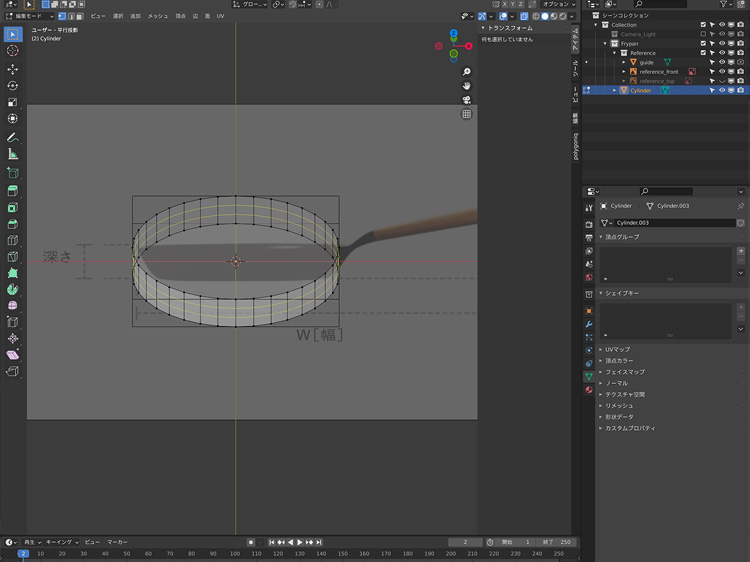
Task: Open the メッシュ menu in the header
Action: coord(158,16)
